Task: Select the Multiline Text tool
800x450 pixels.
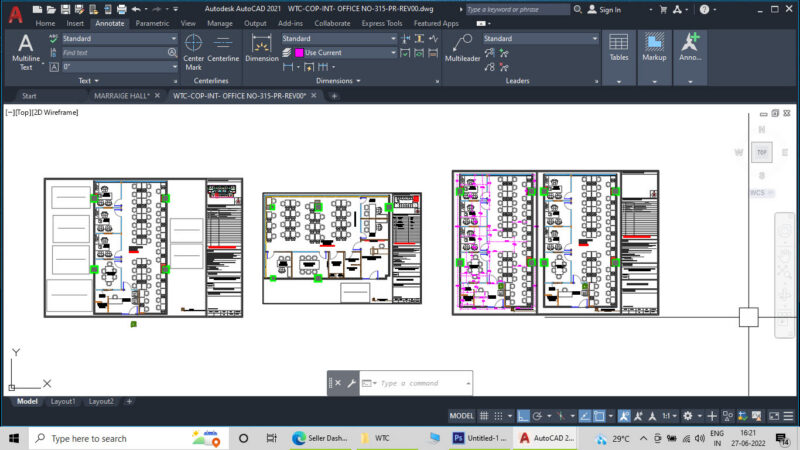Action: [x=26, y=52]
